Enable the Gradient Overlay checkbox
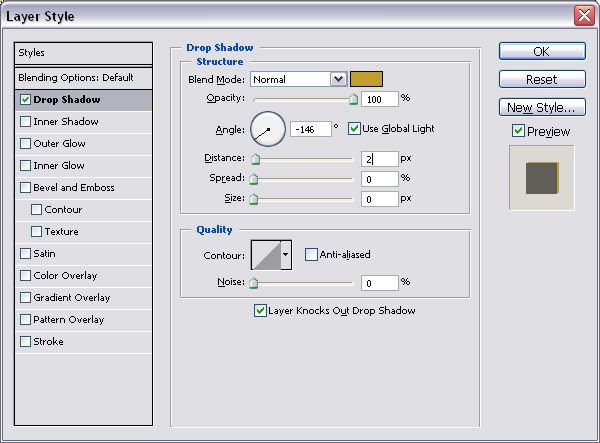This screenshot has width=600, height=443. (25, 298)
